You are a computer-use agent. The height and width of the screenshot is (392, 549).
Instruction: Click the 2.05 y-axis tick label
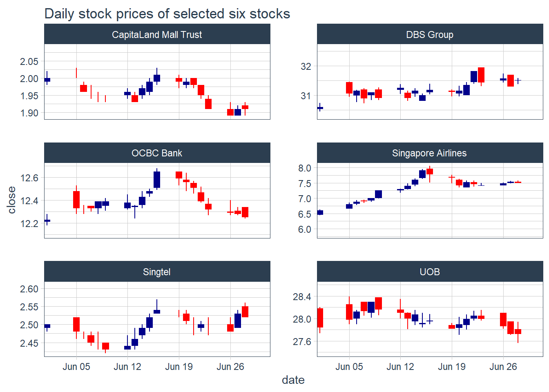tap(29, 62)
